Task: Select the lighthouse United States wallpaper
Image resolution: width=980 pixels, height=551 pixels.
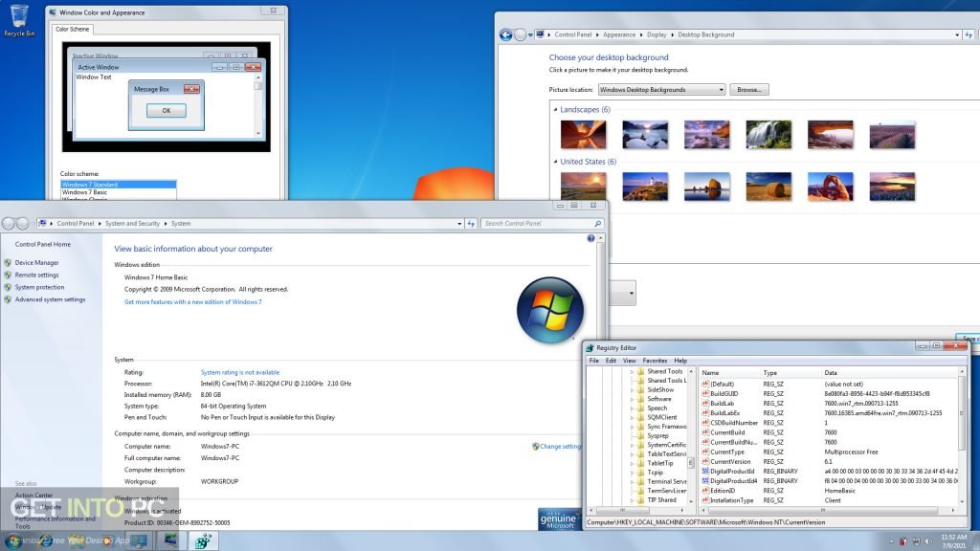Action: point(645,186)
